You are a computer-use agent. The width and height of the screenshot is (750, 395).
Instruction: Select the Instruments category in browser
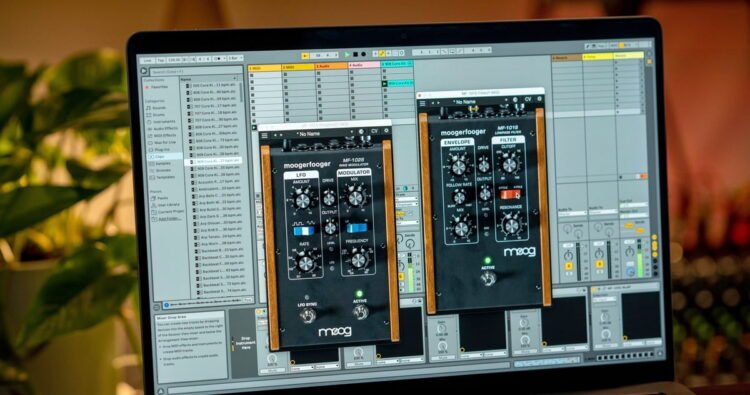coord(163,121)
